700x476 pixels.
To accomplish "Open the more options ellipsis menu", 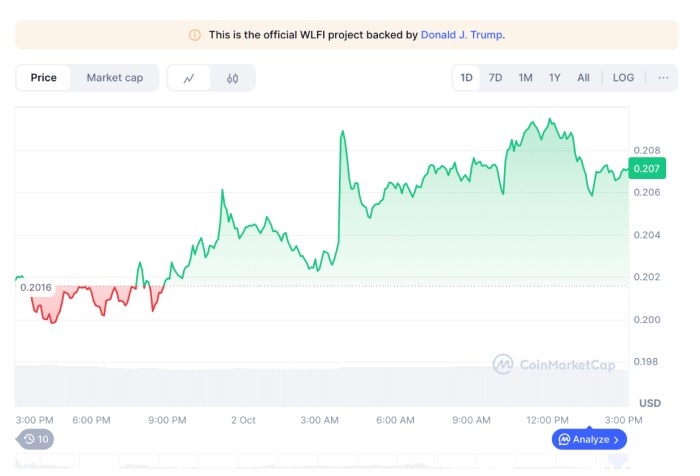I will click(663, 77).
